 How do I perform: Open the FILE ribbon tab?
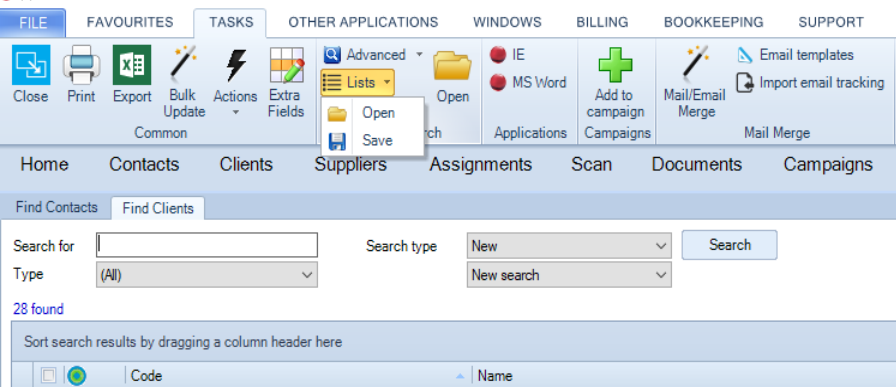click(x=33, y=23)
